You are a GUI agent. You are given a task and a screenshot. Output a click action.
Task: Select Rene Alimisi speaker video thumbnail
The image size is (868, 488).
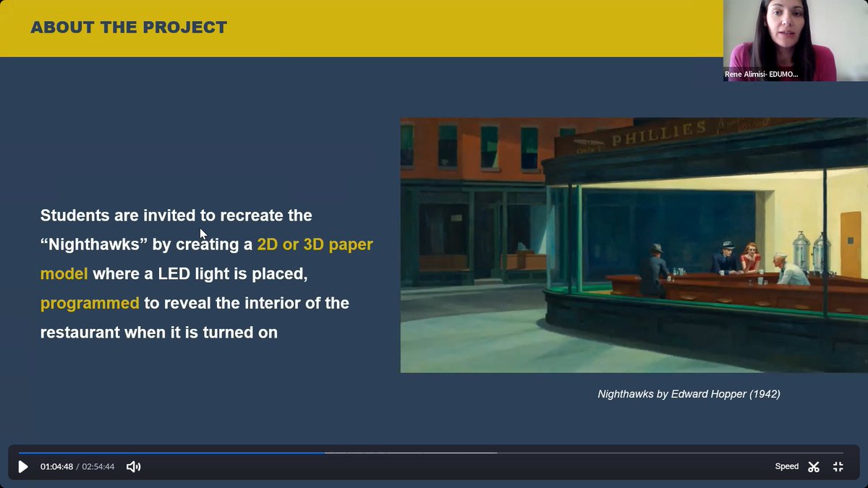tap(796, 40)
